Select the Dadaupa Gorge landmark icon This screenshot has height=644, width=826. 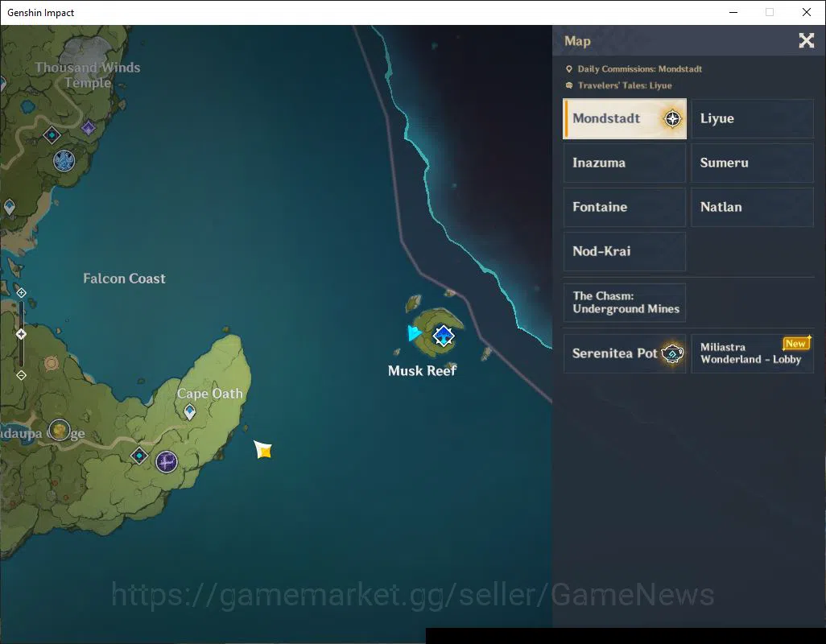(60, 430)
